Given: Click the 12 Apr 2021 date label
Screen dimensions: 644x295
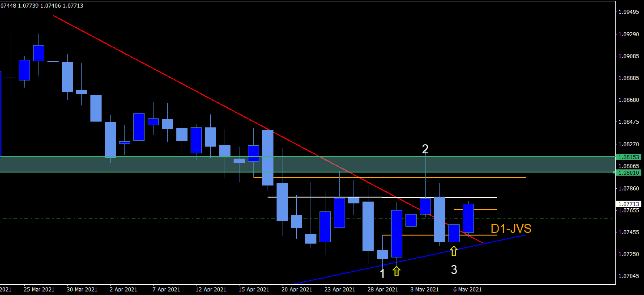Looking at the screenshot, I should [210, 290].
